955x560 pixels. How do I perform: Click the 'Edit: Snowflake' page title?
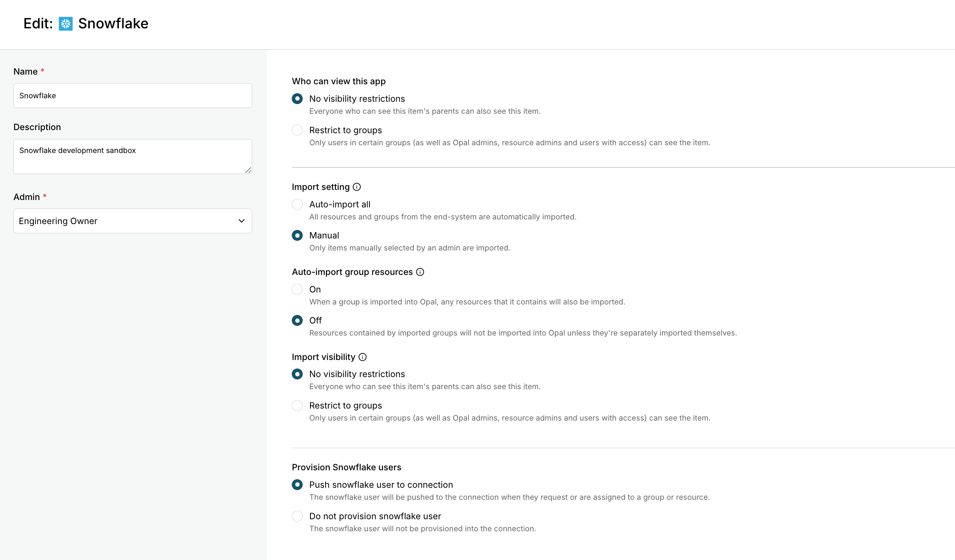86,24
